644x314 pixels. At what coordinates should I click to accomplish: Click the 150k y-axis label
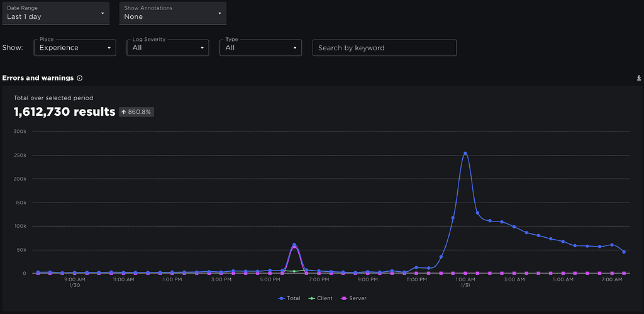tap(21, 203)
